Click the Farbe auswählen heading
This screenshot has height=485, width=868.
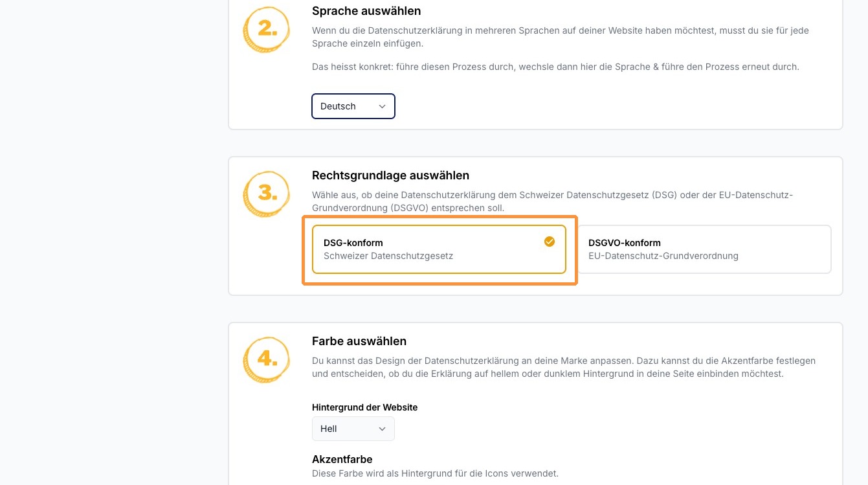(x=359, y=341)
